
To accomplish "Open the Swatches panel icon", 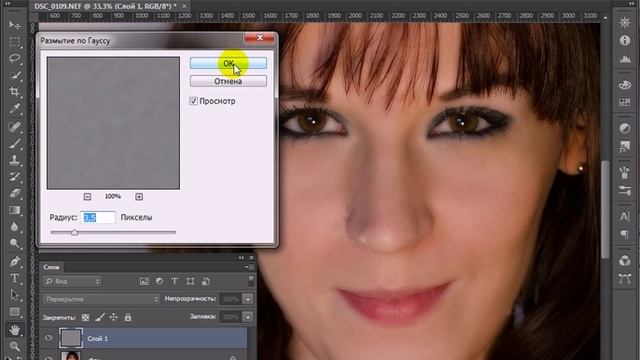I will pos(624,102).
